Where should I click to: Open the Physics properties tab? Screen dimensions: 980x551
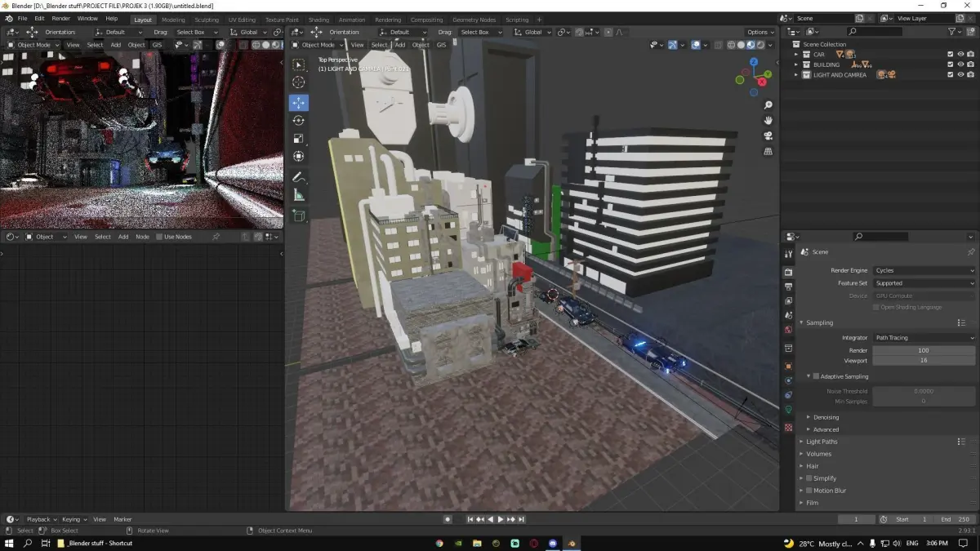[788, 380]
